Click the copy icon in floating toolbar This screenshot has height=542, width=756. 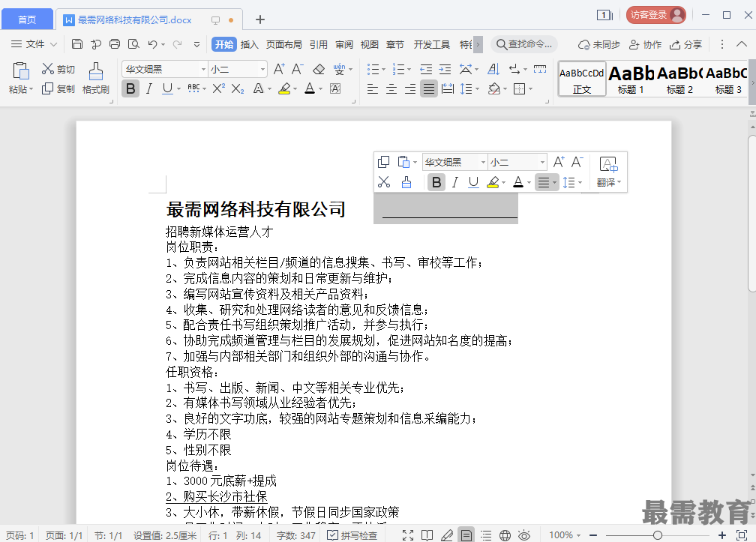click(x=384, y=162)
